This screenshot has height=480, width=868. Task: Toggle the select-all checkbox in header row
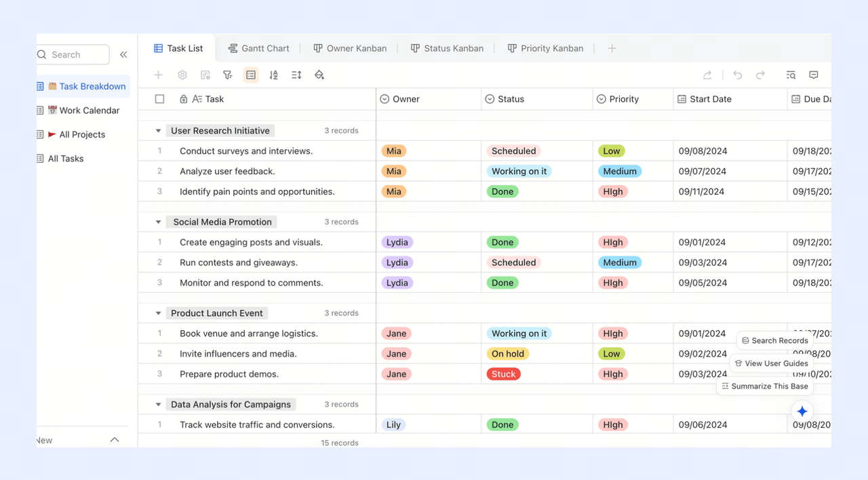(x=159, y=99)
